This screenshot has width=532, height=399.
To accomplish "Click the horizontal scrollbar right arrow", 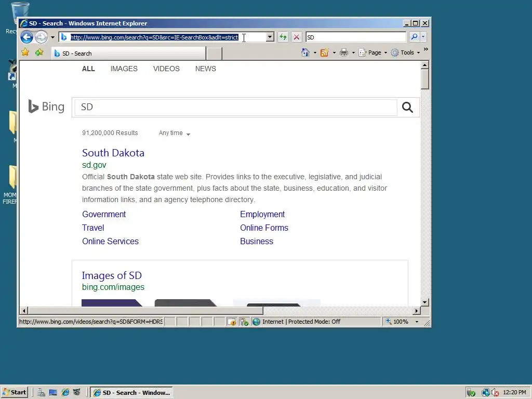I will (417, 311).
